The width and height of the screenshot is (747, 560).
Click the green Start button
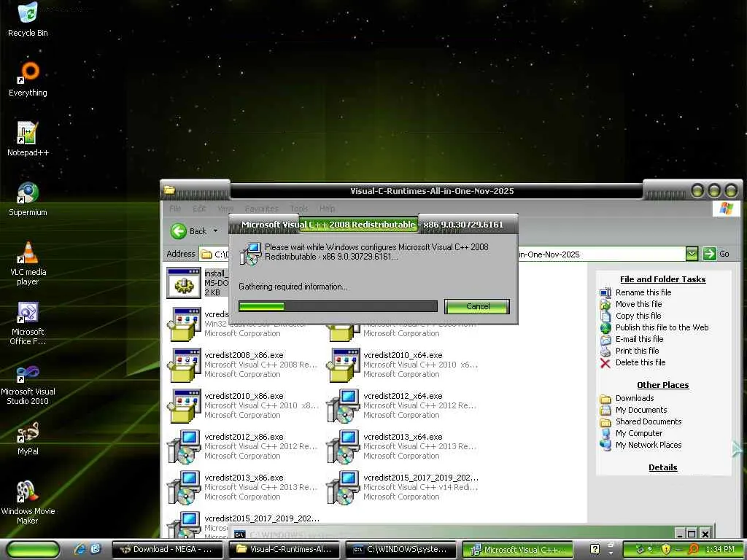click(x=34, y=549)
